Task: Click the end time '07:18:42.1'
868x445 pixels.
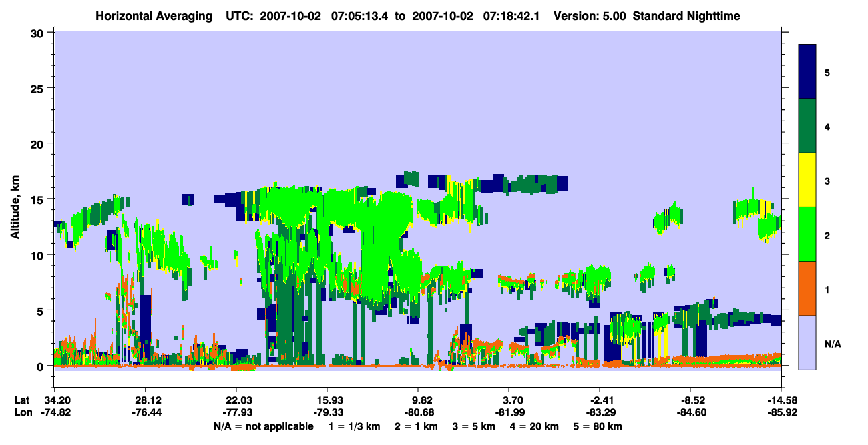Action: coord(512,15)
